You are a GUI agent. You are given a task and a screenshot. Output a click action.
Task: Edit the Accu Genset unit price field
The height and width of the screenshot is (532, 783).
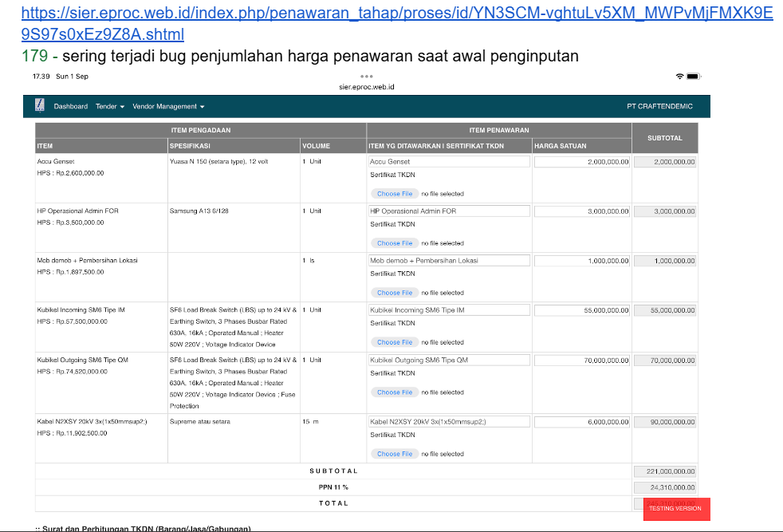pos(582,162)
